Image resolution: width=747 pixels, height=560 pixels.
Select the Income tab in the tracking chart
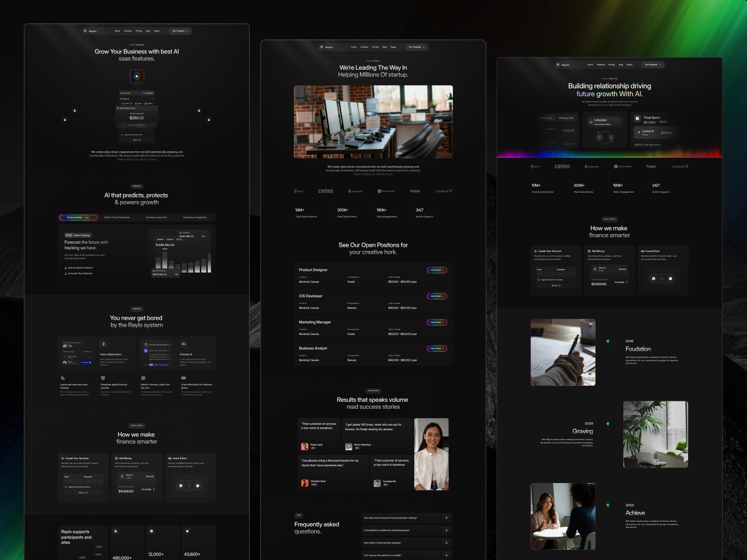[160, 239]
